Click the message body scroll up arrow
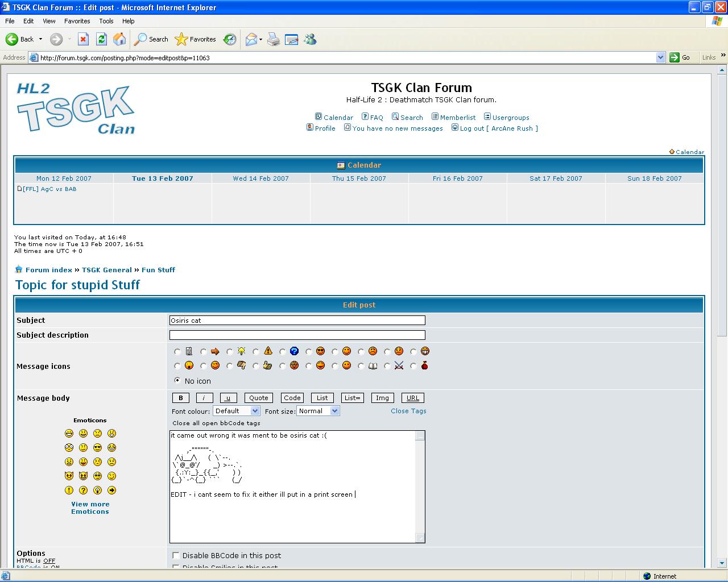 click(x=420, y=436)
